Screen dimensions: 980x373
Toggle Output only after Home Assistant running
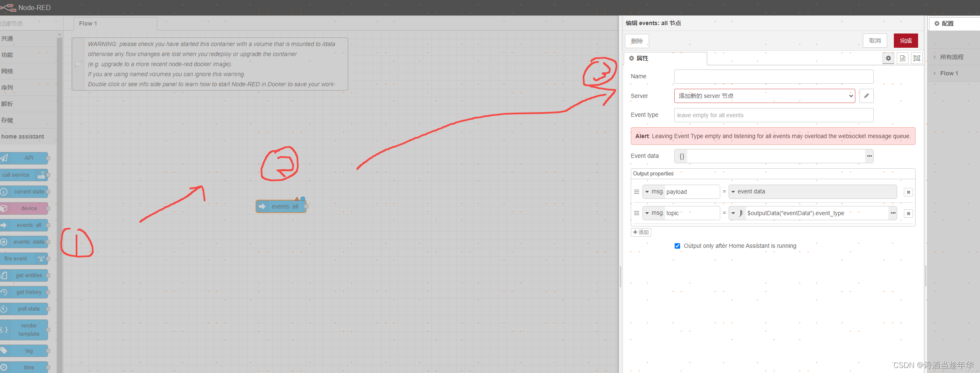point(677,246)
